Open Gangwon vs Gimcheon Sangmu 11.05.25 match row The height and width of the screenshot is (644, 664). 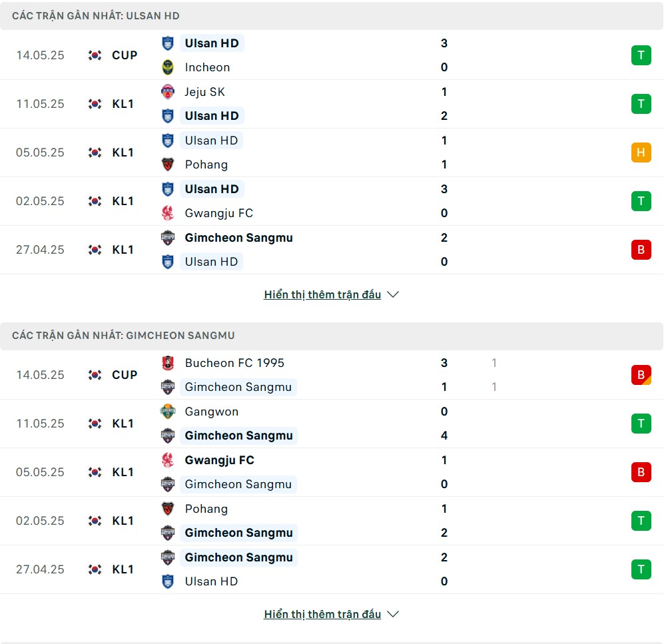point(332,424)
